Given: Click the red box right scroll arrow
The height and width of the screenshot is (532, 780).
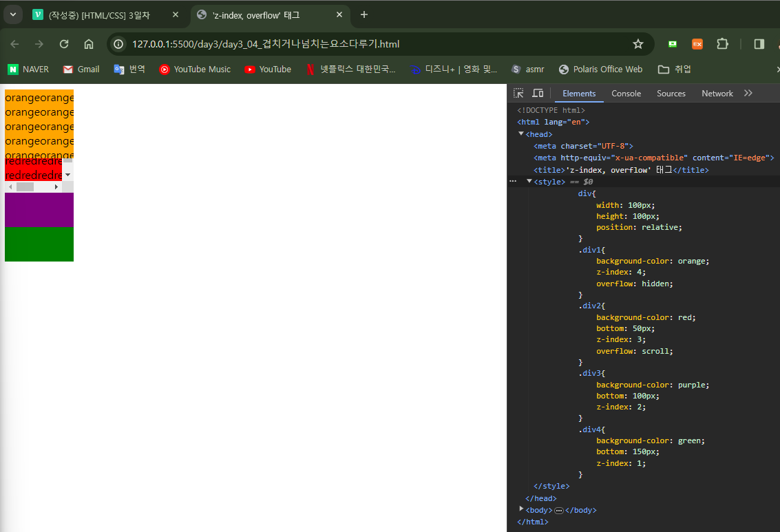Looking at the screenshot, I should click(x=56, y=187).
